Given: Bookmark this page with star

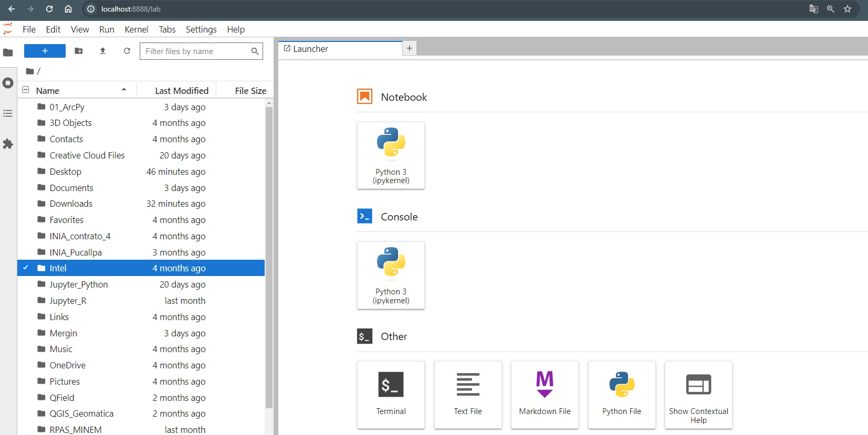Looking at the screenshot, I should pos(848,9).
